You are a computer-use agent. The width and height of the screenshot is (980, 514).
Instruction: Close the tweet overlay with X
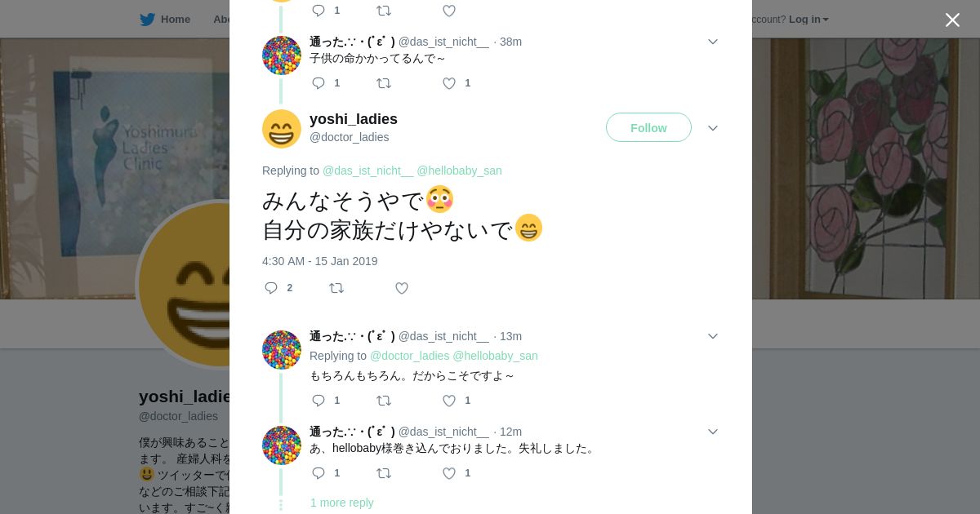point(952,20)
